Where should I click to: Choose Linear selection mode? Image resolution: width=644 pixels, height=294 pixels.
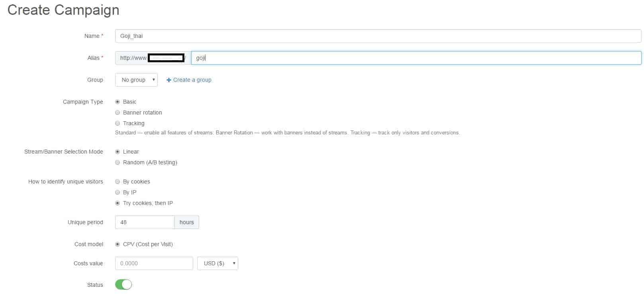117,152
